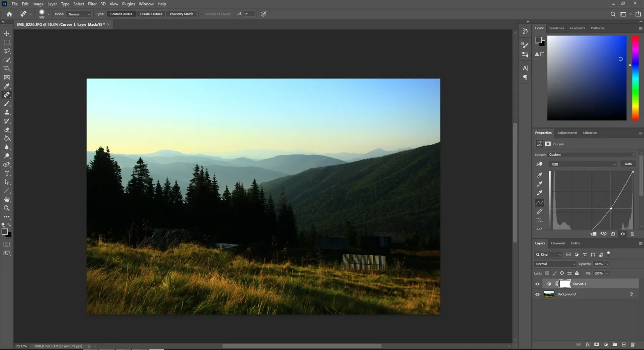Open the layer blend mode dropdown
Screen dimensions: 644x350
click(555, 264)
